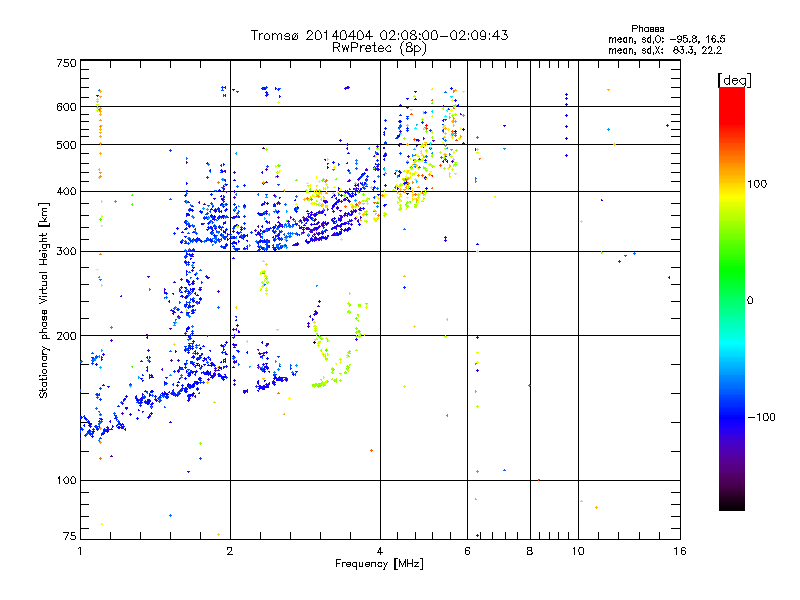Click the x-axis '1' tick label
800x600 pixels.
coord(80,551)
